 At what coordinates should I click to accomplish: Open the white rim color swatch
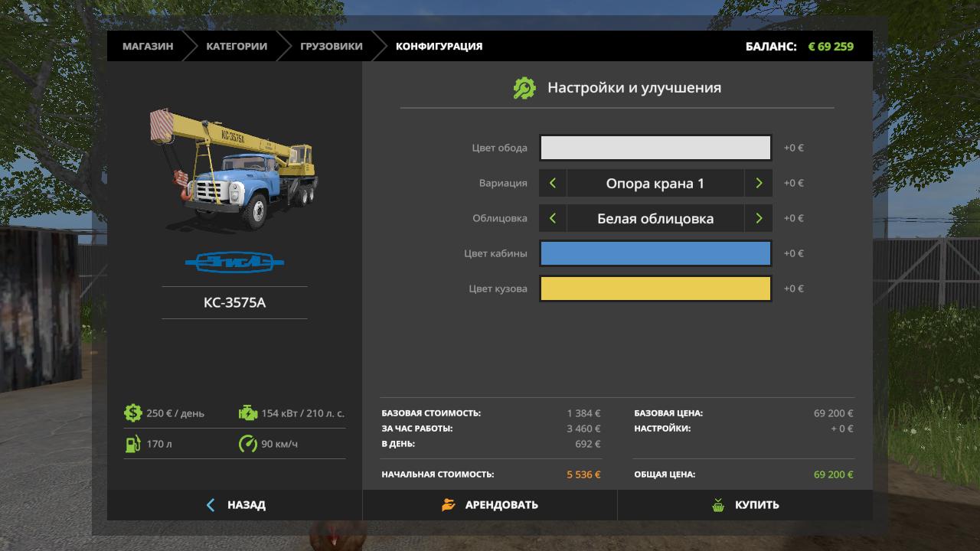coord(655,148)
